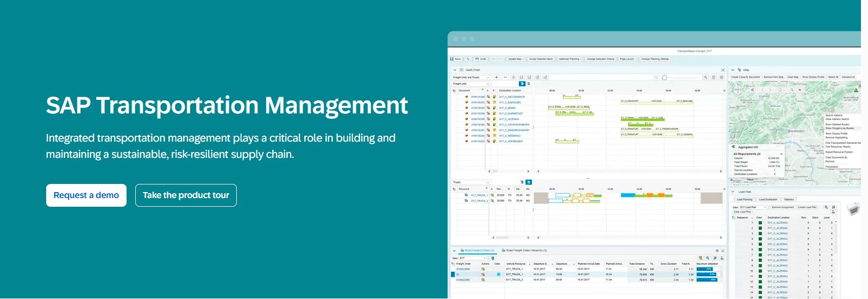Viewport: 868px width, 299px height.
Task: Click the delete trash icon in freight orders
Action: pyautogui.click(x=493, y=258)
